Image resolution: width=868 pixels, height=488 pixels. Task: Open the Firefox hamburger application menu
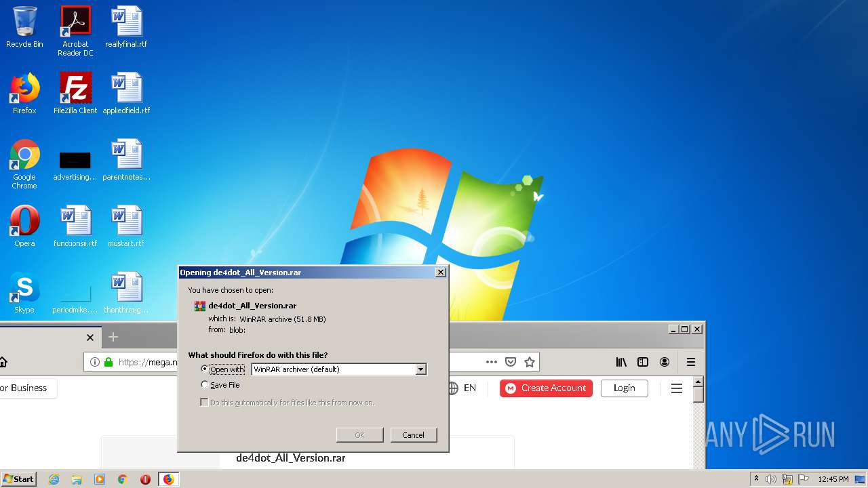click(x=691, y=362)
